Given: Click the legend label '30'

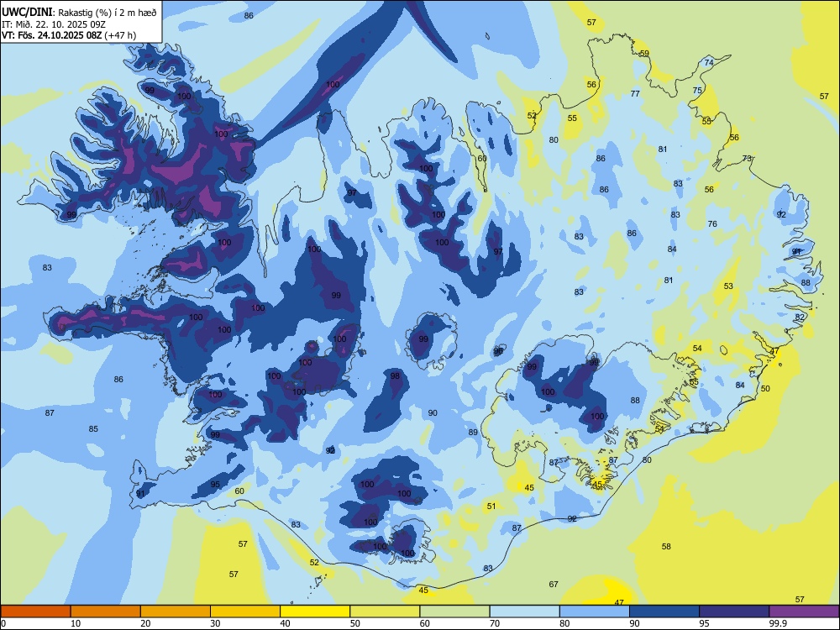Looking at the screenshot, I should coord(215,623).
